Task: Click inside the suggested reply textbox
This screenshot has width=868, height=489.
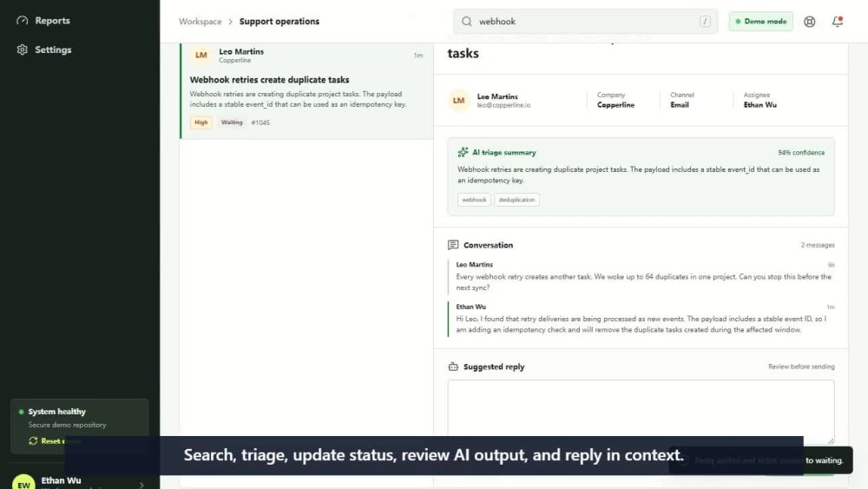Action: coord(641,412)
